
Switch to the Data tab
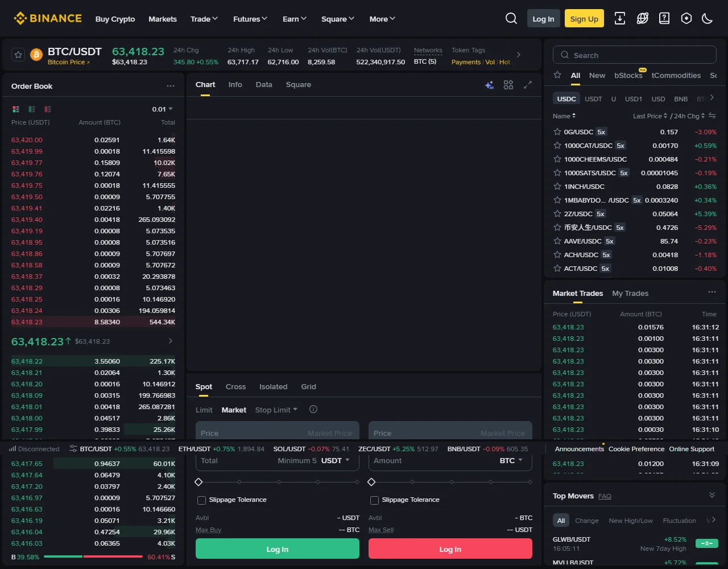[264, 84]
